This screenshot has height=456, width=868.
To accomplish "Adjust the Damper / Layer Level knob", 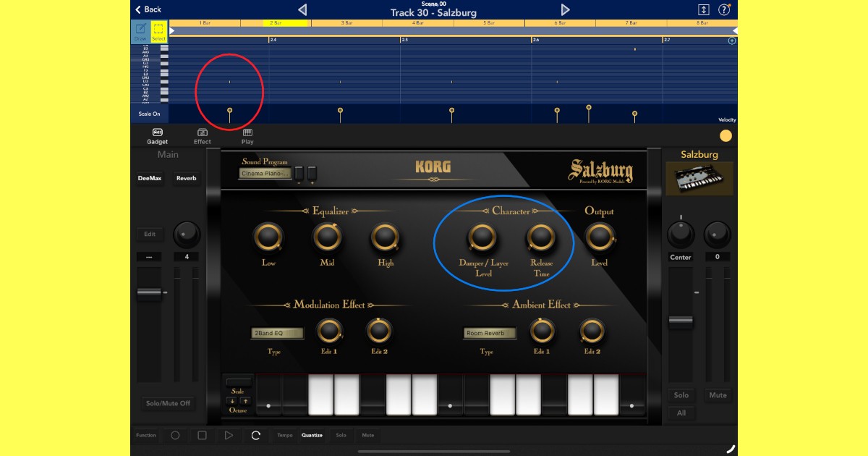I will click(482, 237).
